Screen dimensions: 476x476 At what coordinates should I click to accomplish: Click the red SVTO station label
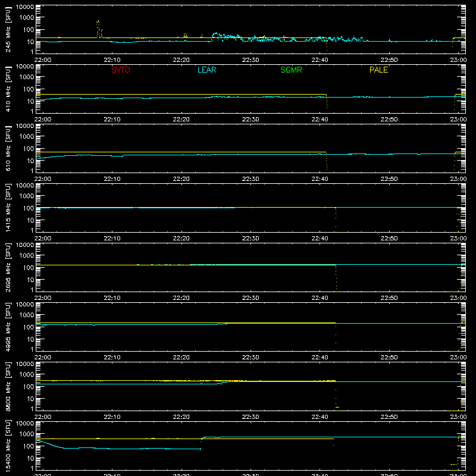point(121,70)
